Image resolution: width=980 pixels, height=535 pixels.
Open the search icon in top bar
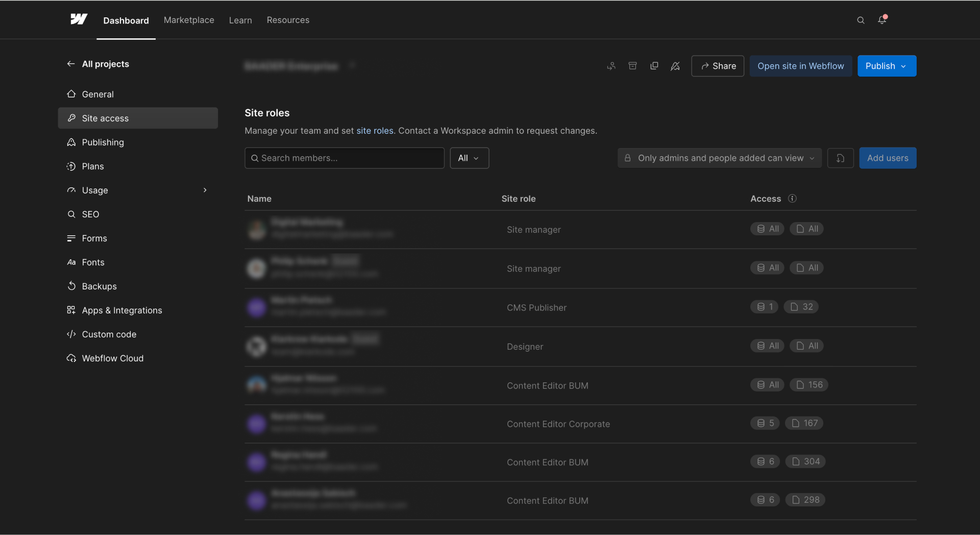click(x=861, y=20)
